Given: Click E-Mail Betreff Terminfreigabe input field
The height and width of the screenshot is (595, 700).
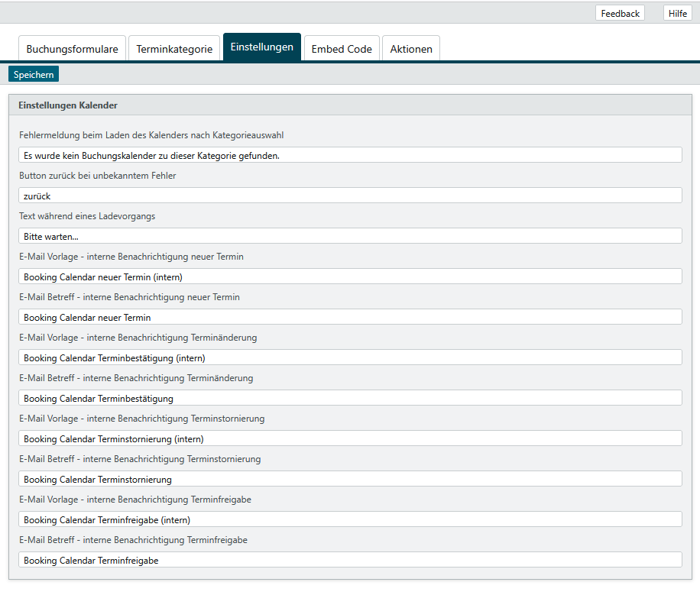Looking at the screenshot, I should (350, 560).
